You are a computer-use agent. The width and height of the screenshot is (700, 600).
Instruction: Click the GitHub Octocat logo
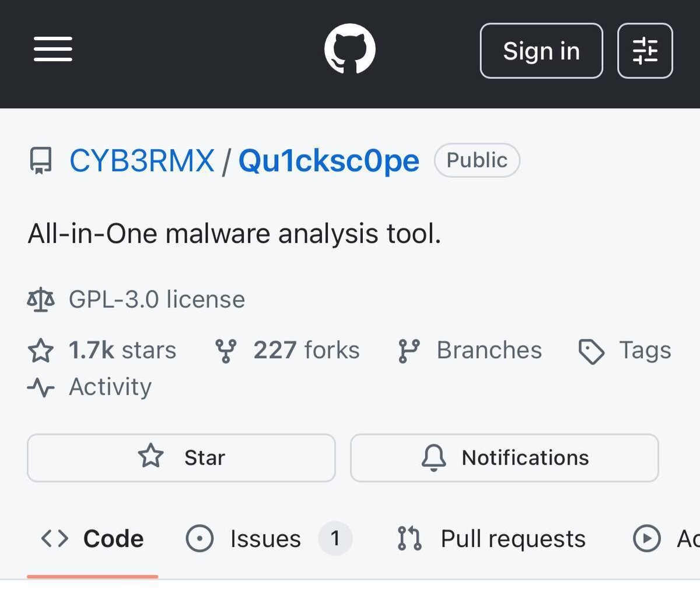pos(349,49)
